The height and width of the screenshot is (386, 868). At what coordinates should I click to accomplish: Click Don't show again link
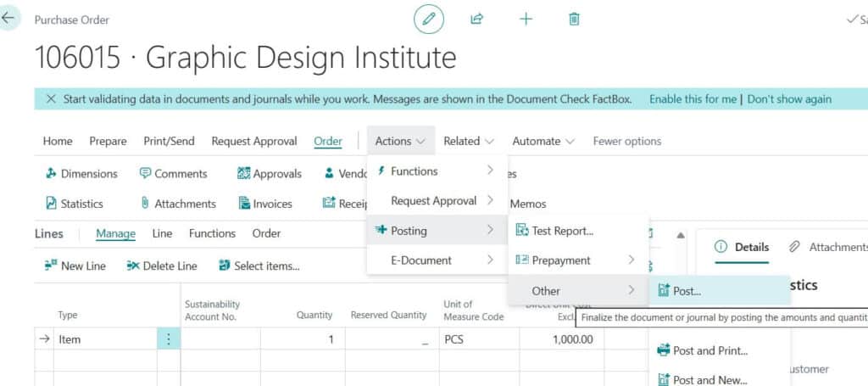(789, 99)
